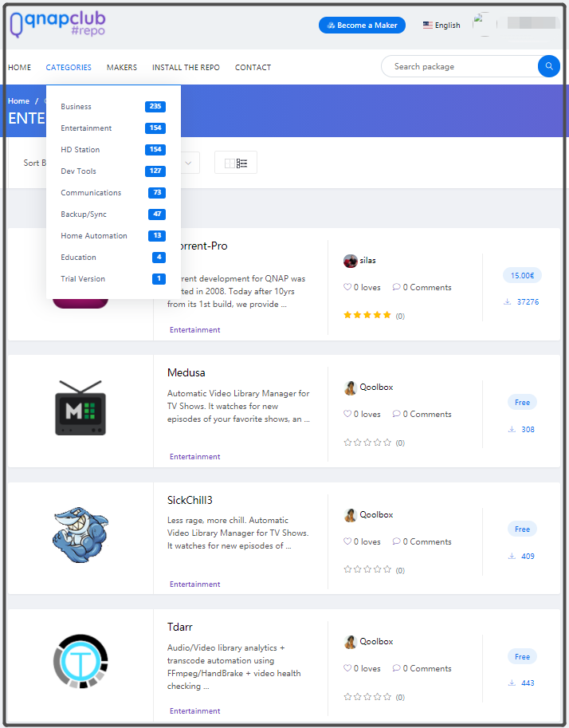Image resolution: width=569 pixels, height=728 pixels.
Task: Click gold star rating on Torrent-Pro
Action: (x=367, y=315)
